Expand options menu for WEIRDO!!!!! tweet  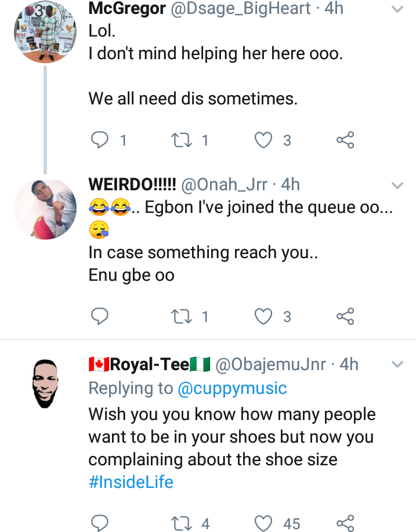point(397,186)
